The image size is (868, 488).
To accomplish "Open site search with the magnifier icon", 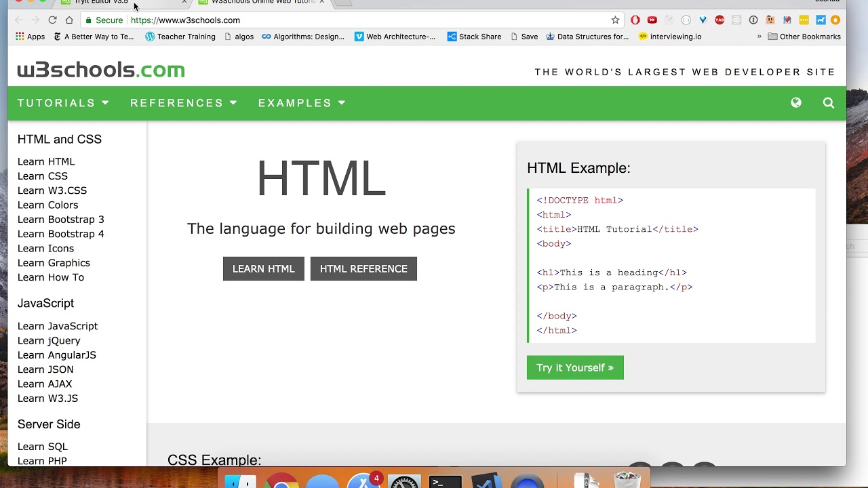I will (829, 103).
